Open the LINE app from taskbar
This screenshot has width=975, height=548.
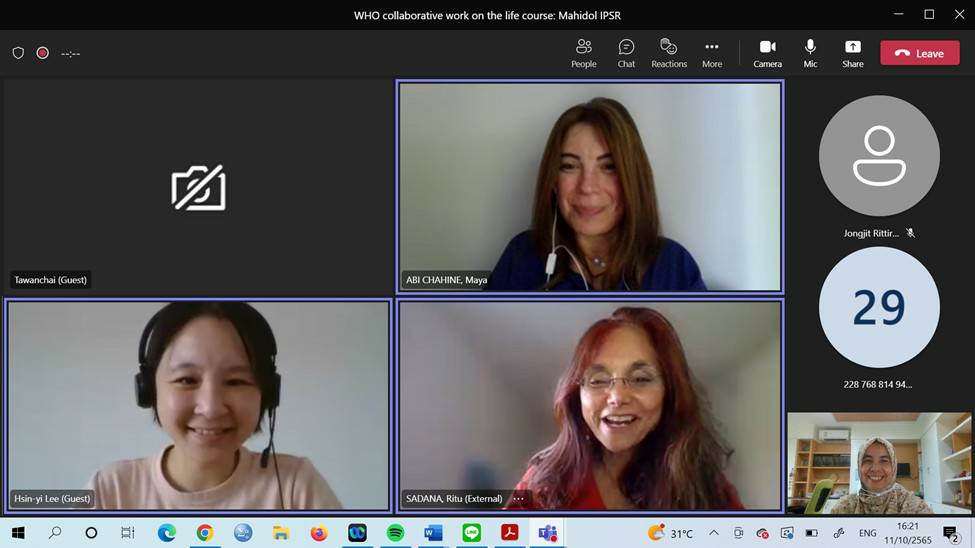(471, 533)
